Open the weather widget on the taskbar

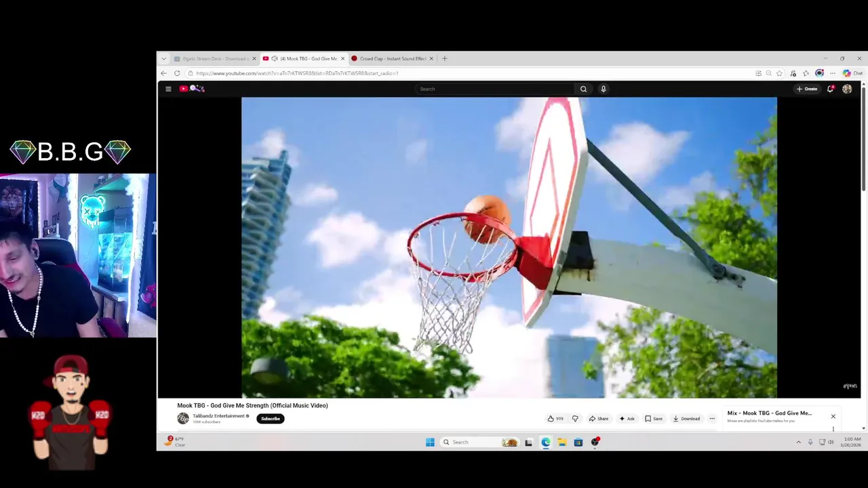coord(174,442)
